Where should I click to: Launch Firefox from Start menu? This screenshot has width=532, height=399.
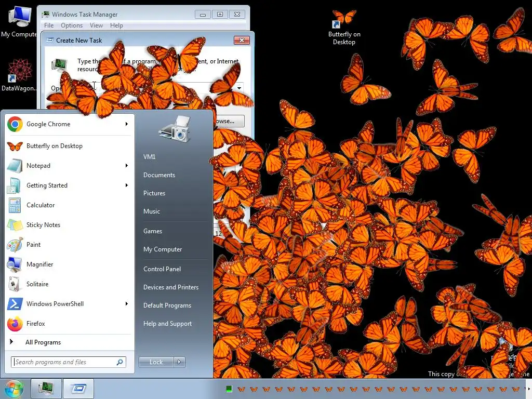point(69,324)
